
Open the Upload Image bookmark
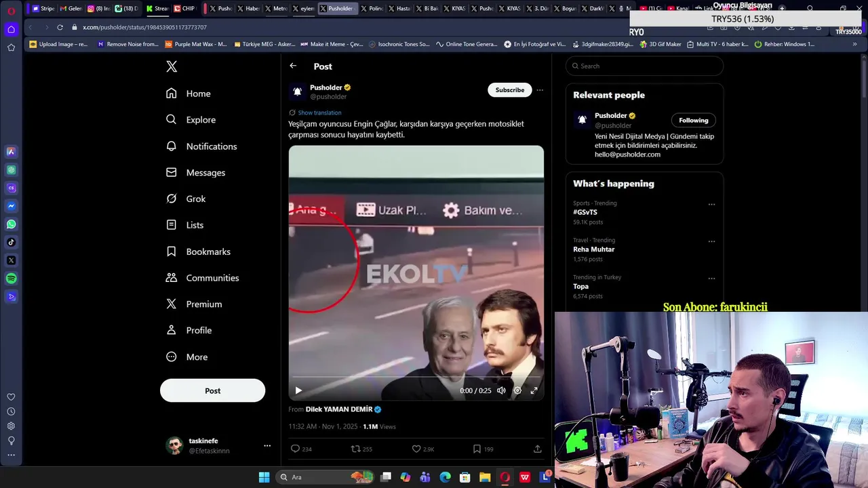click(58, 44)
